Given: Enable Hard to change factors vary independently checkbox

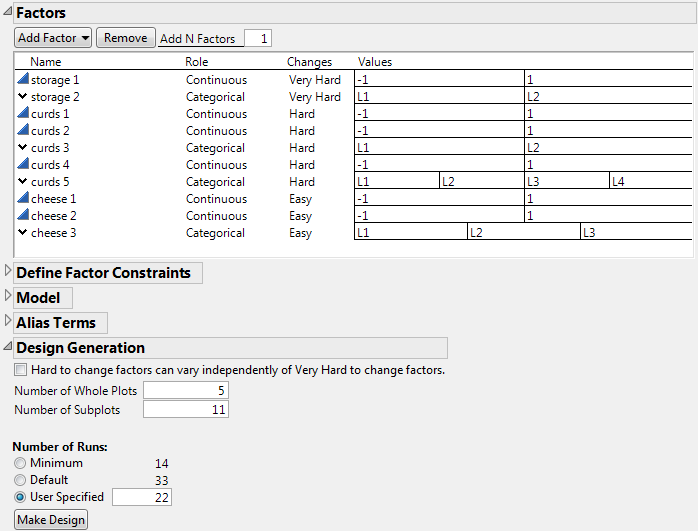Looking at the screenshot, I should [21, 370].
